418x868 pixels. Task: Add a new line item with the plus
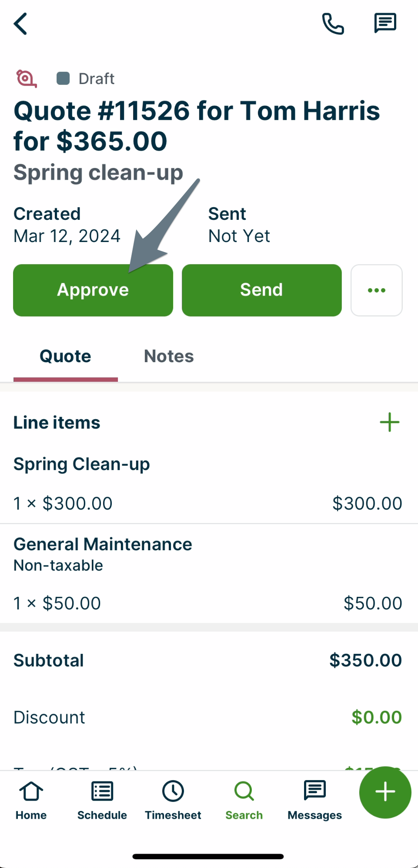389,422
